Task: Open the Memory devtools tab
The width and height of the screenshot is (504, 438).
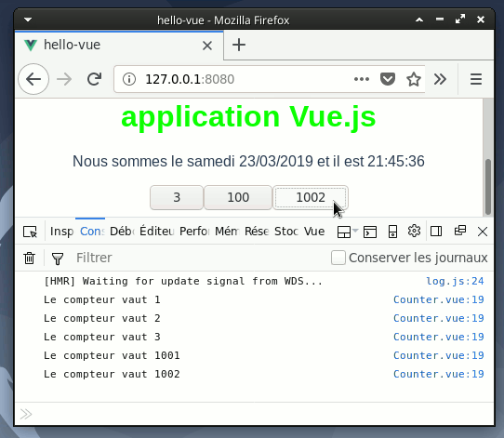Action: tap(227, 232)
